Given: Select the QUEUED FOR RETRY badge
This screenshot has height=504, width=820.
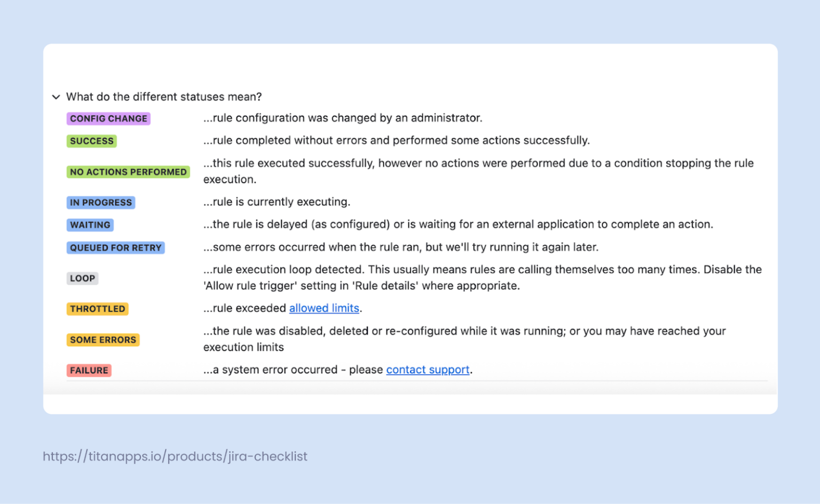Looking at the screenshot, I should (x=115, y=247).
